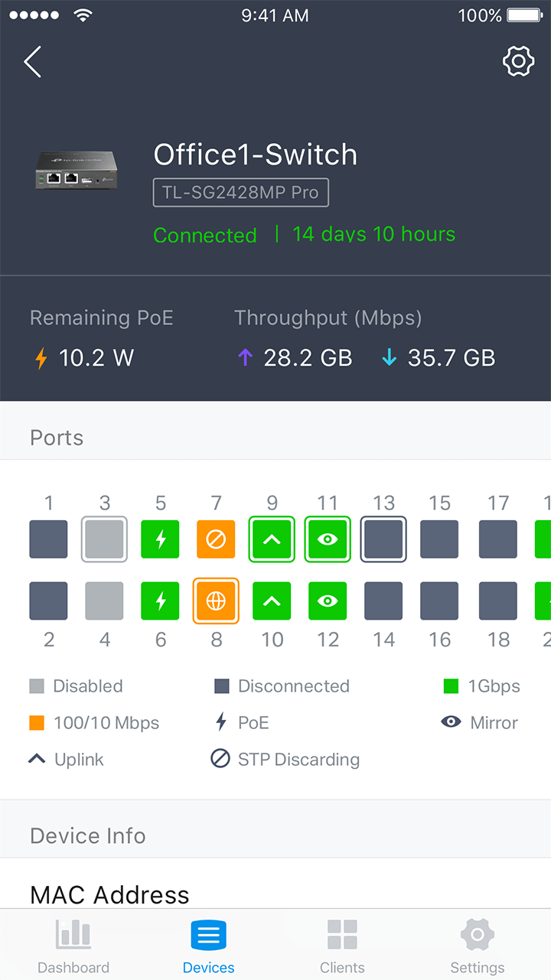Image resolution: width=551 pixels, height=980 pixels.
Task: Select PoE port 6
Action: coord(160,601)
